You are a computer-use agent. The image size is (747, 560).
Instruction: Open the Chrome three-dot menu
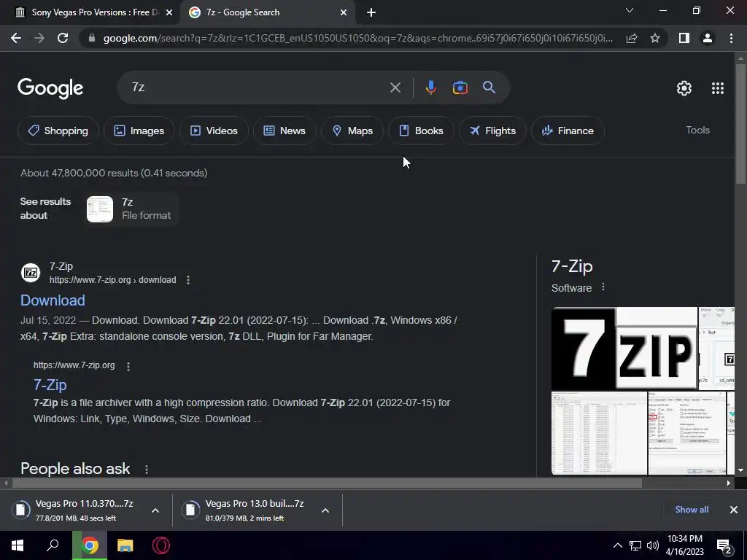[731, 38]
